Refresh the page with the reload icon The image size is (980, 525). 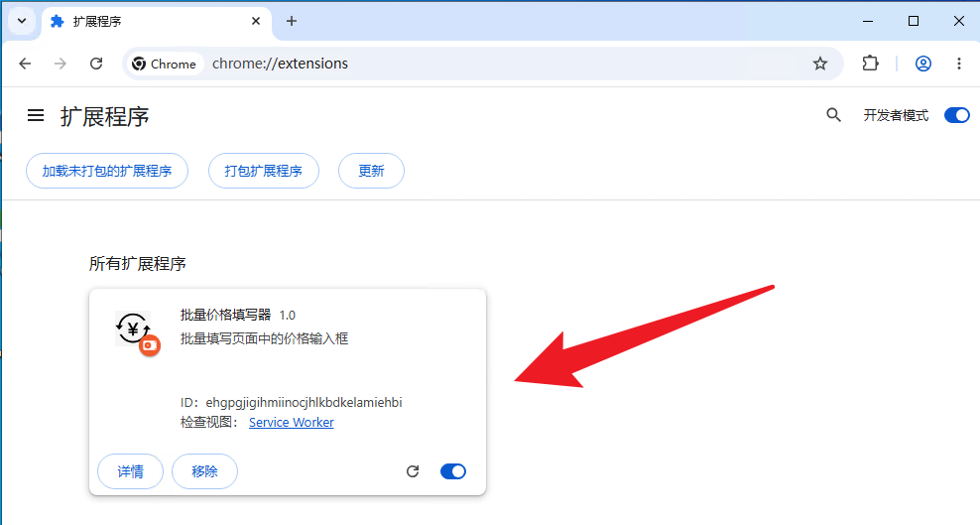click(96, 64)
